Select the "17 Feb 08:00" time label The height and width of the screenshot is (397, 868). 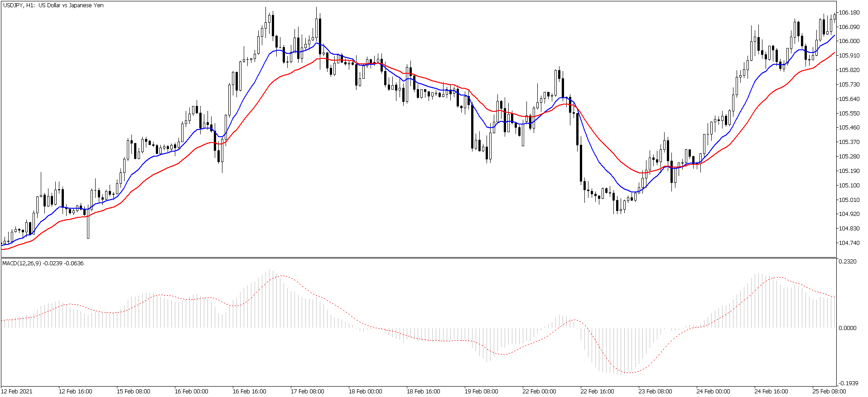click(307, 392)
